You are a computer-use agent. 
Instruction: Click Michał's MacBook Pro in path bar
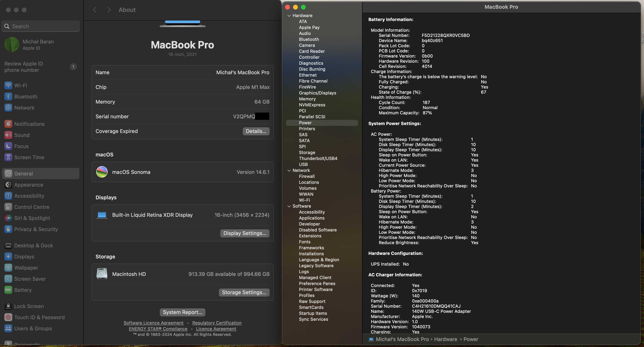pos(402,339)
